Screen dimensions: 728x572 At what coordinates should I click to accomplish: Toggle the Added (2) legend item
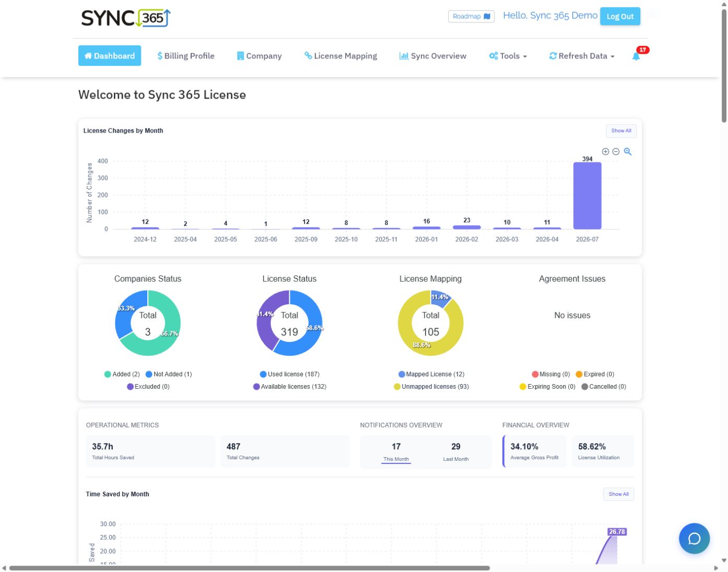[x=122, y=374]
